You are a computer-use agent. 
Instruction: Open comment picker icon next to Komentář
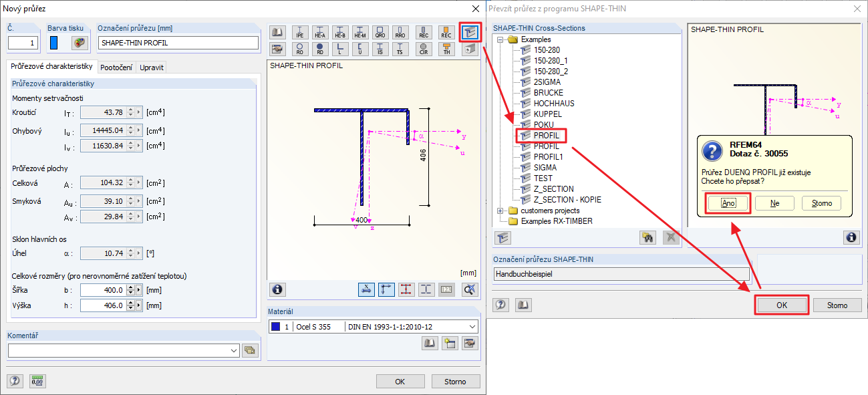(x=250, y=350)
